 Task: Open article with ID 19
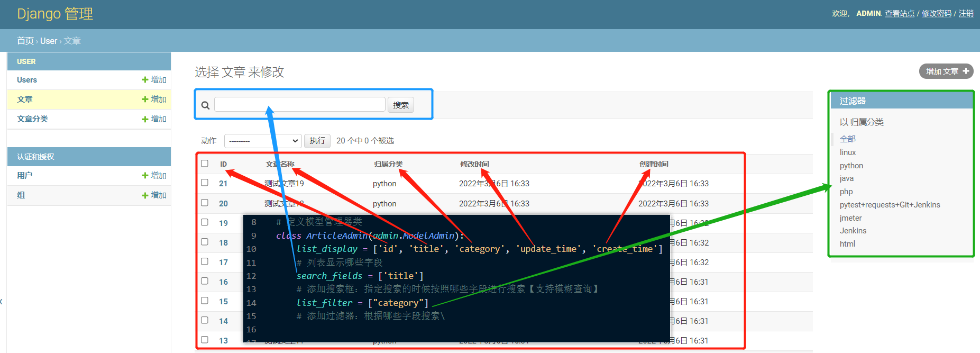pyautogui.click(x=223, y=223)
